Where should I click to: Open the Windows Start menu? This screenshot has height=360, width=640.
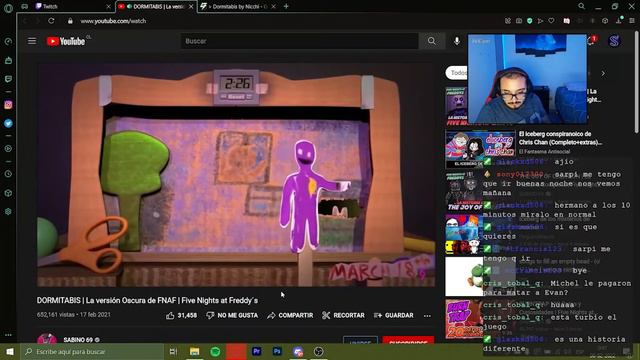[10, 351]
